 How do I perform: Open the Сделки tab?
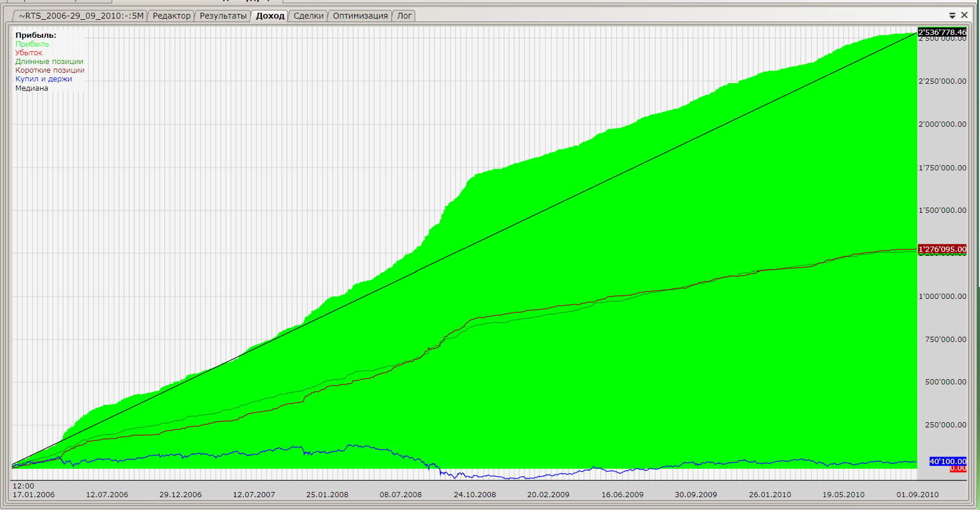coord(308,16)
